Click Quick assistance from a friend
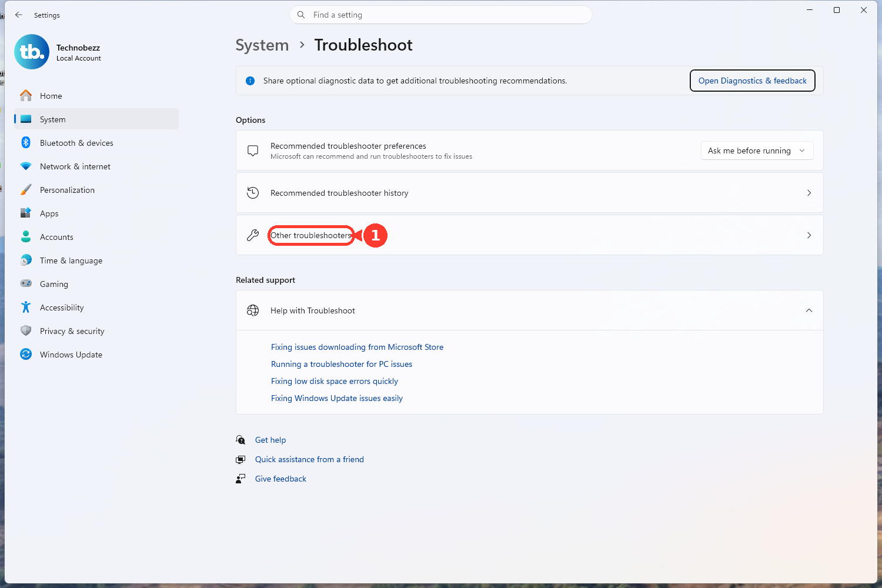 (x=309, y=459)
